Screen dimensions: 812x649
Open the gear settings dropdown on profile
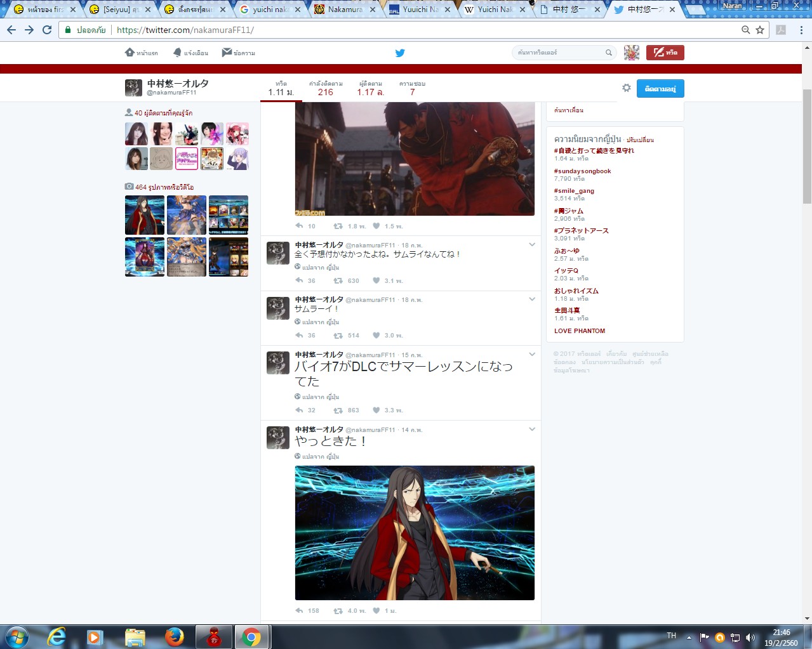(x=626, y=88)
